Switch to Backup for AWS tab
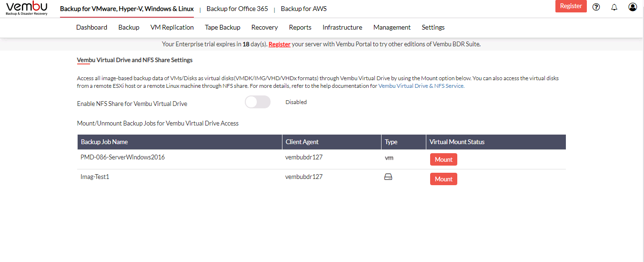644x262 pixels. click(x=303, y=9)
